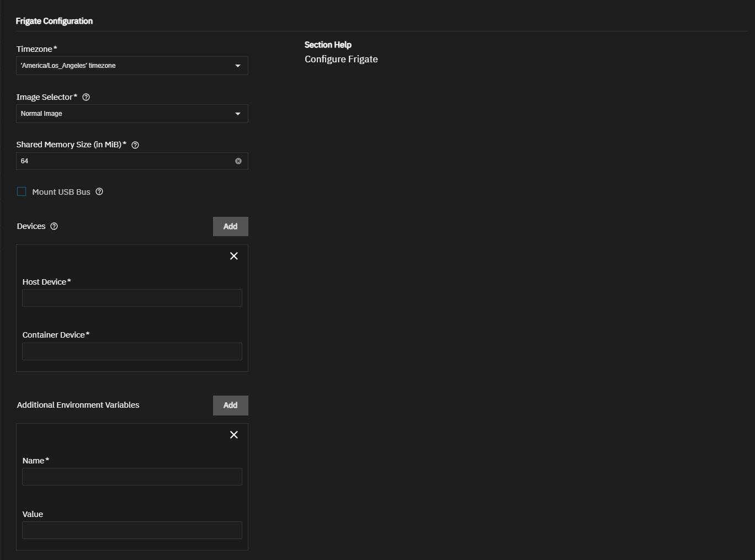Open help tooltip for Image Selector
This screenshot has width=755, height=560.
click(x=86, y=97)
